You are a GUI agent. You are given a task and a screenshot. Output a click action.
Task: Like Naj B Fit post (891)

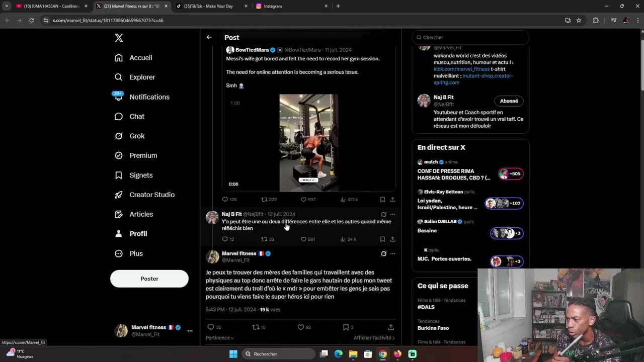click(303, 239)
